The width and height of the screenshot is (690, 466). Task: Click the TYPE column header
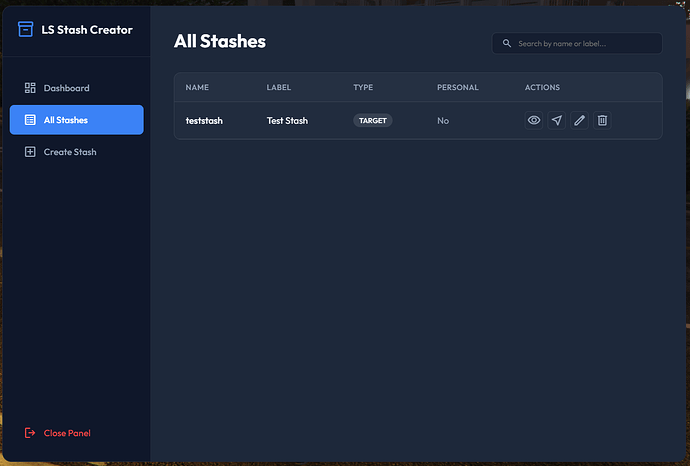pyautogui.click(x=363, y=87)
